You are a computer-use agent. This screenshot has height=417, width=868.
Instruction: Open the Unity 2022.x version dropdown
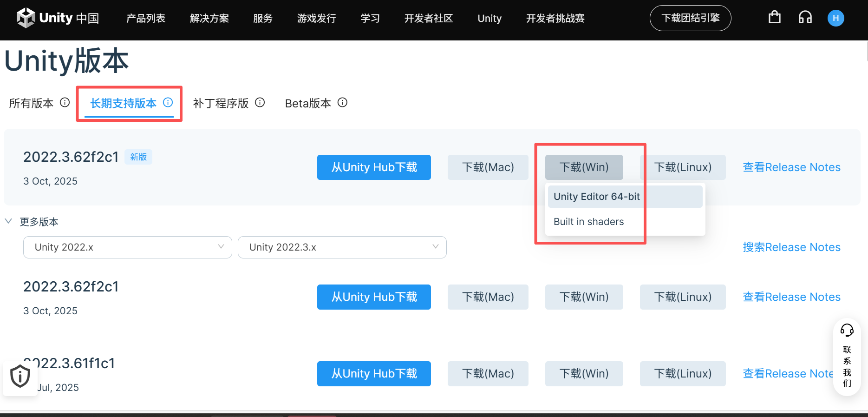click(128, 247)
